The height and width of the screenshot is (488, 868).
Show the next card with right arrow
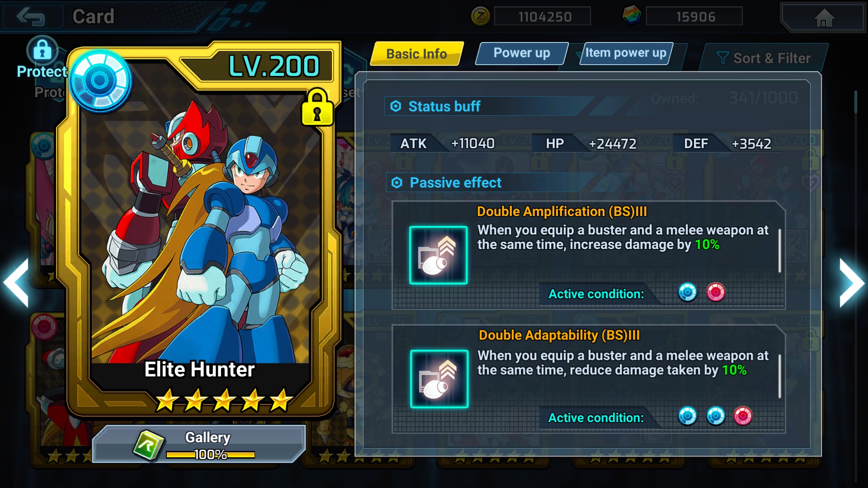[x=852, y=283]
